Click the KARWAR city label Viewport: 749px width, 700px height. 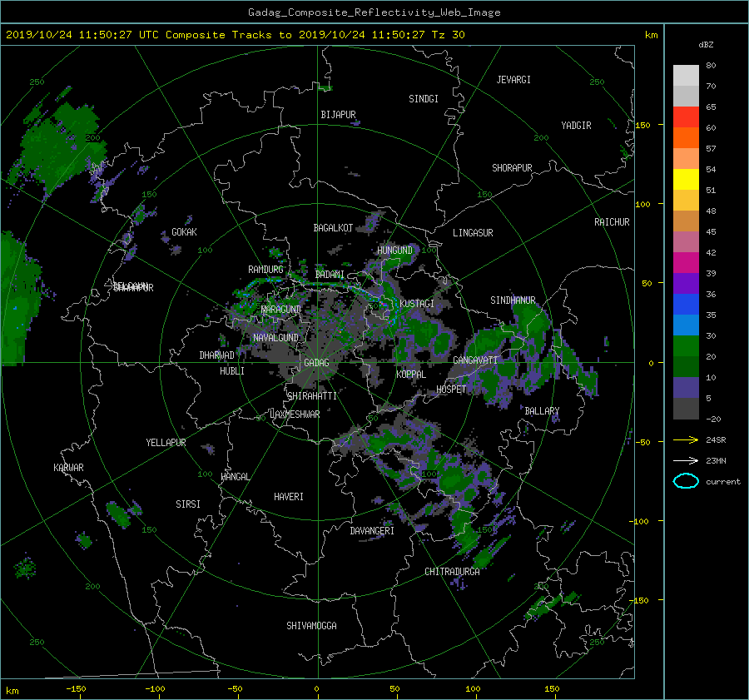(68, 467)
